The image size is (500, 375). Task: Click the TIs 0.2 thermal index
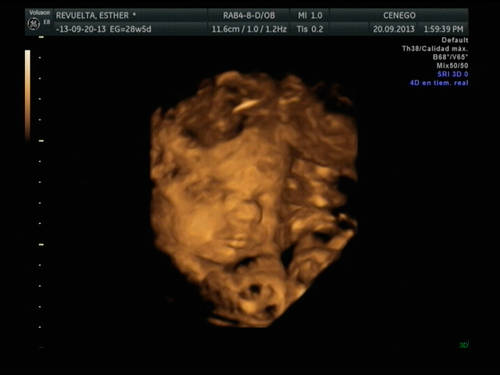(310, 29)
